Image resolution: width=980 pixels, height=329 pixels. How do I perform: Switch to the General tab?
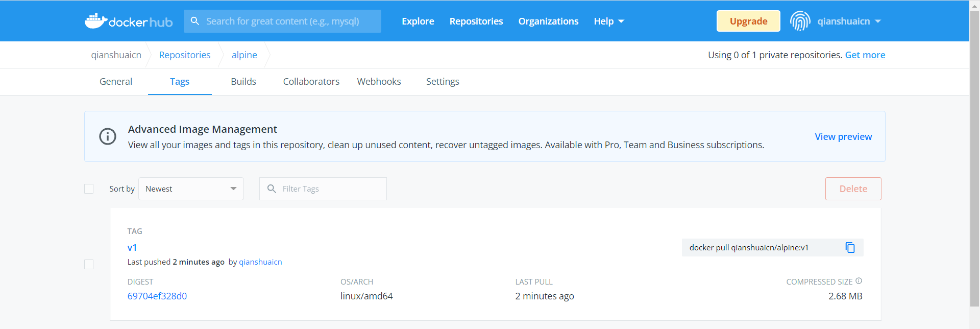pos(116,81)
